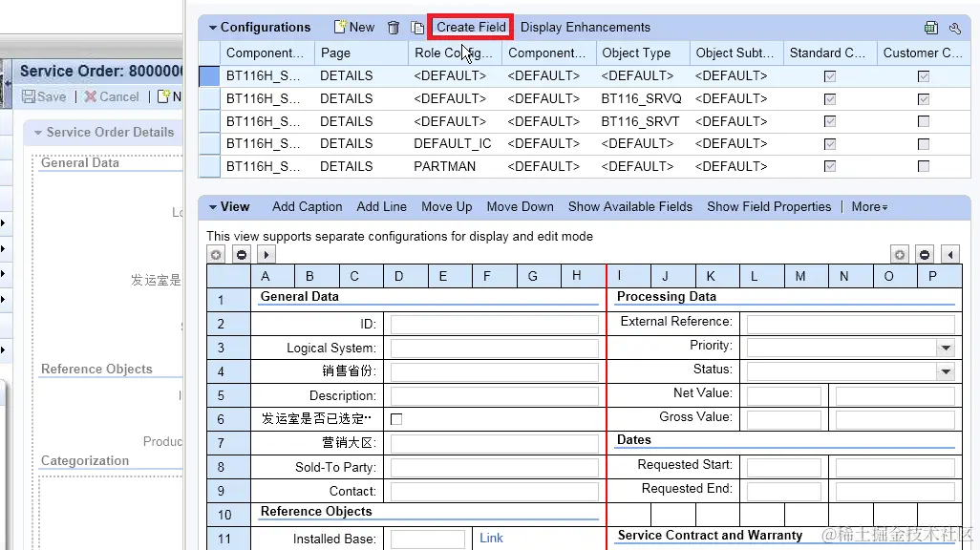Toggle Standard checkbox in BT116_SRVQ row

830,98
